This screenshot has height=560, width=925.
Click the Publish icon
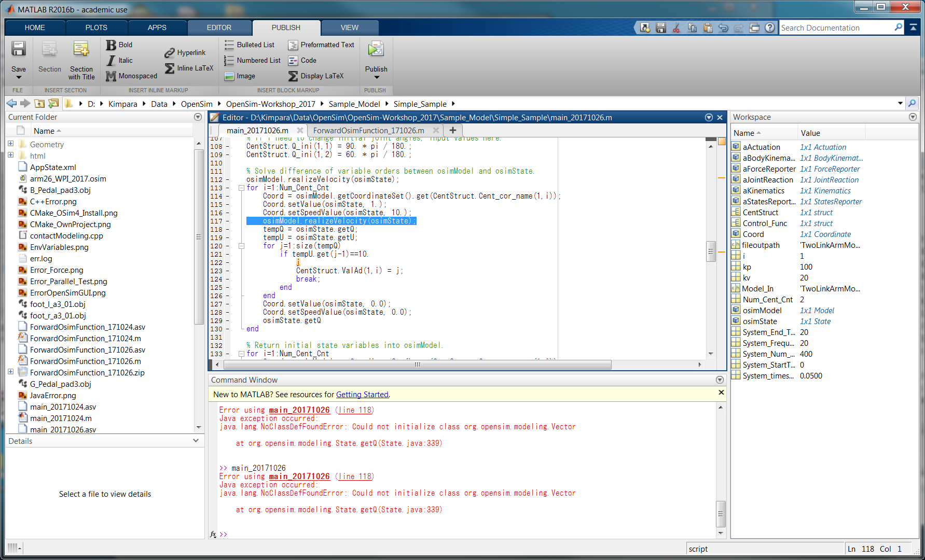[x=376, y=50]
